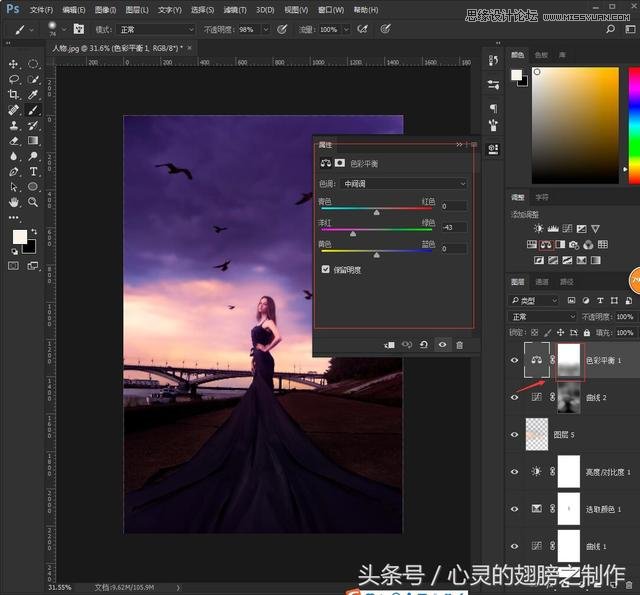Reset adjustment in Properties panel
The width and height of the screenshot is (640, 595).
[423, 345]
